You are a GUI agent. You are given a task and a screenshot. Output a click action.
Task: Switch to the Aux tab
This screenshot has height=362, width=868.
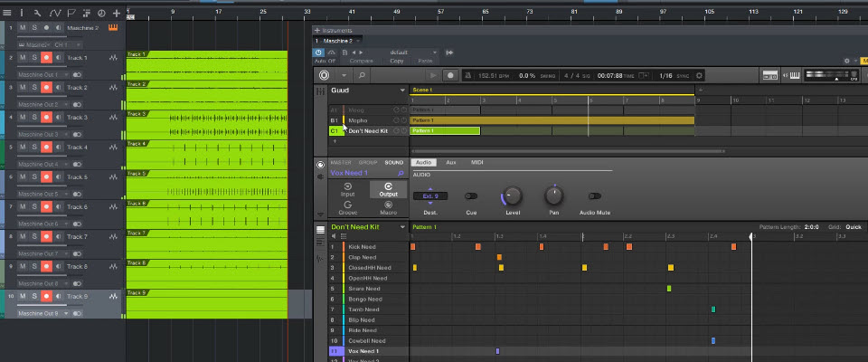[451, 162]
